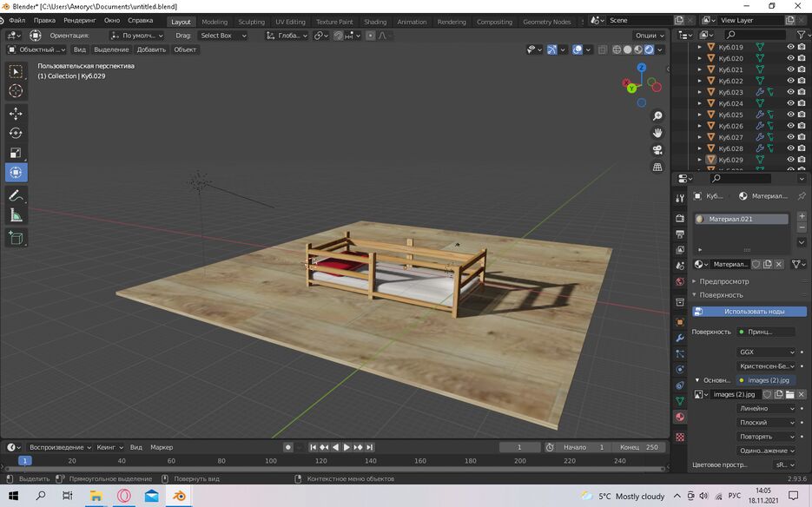Open the 'Линейно' interpolation dropdown
Viewport: 812px width, 507px height.
tap(767, 409)
